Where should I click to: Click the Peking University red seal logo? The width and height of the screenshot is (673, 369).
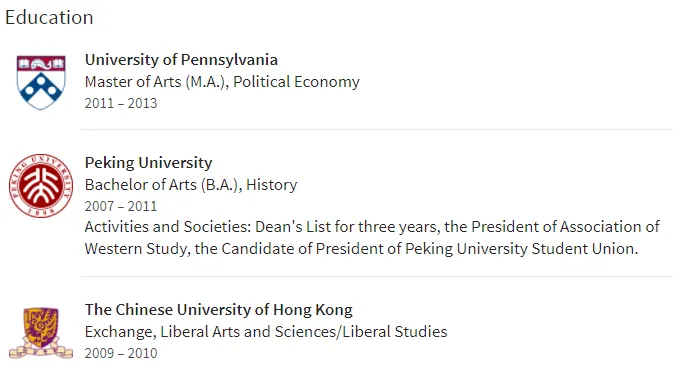point(41,186)
